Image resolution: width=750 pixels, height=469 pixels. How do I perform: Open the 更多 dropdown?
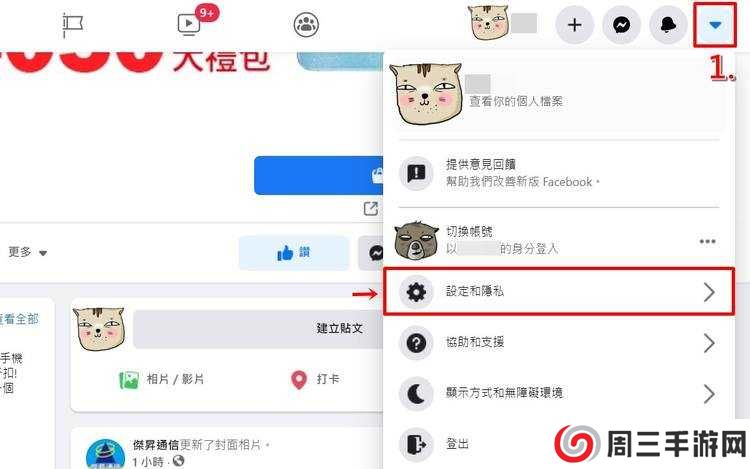[x=28, y=252]
